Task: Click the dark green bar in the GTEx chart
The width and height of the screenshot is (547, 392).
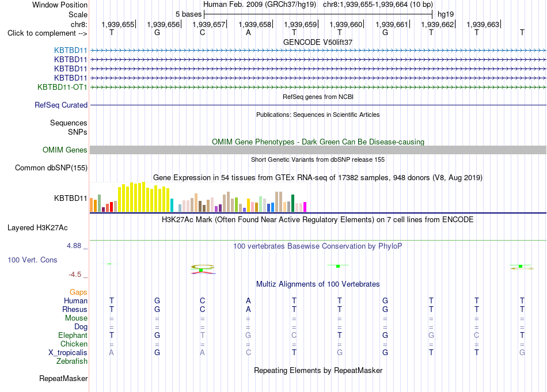Action: pos(293,203)
